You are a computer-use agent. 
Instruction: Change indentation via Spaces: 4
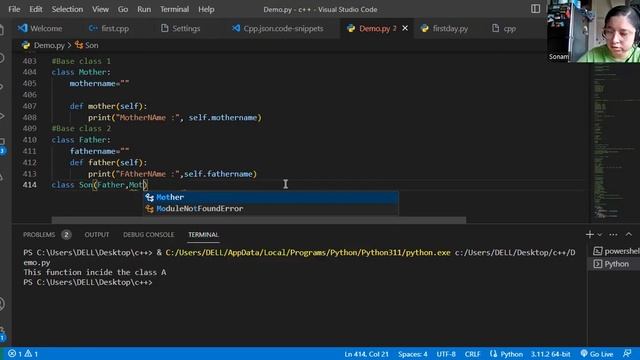[x=413, y=354]
